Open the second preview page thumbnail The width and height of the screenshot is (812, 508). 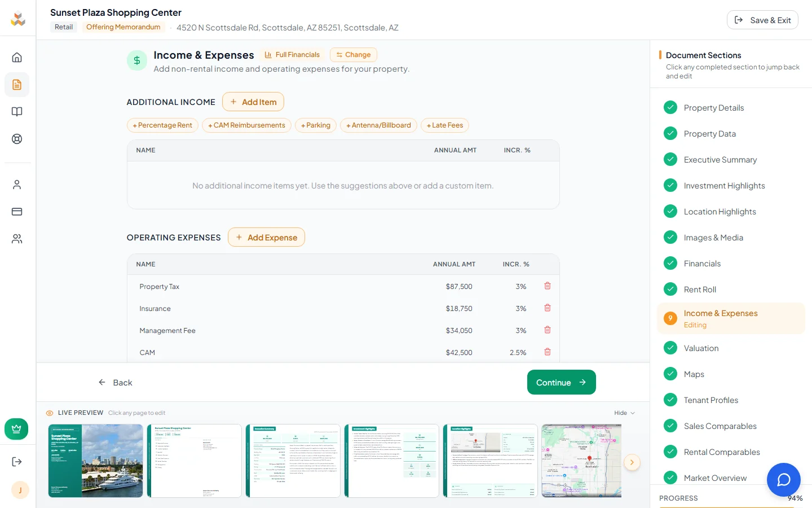(194, 461)
